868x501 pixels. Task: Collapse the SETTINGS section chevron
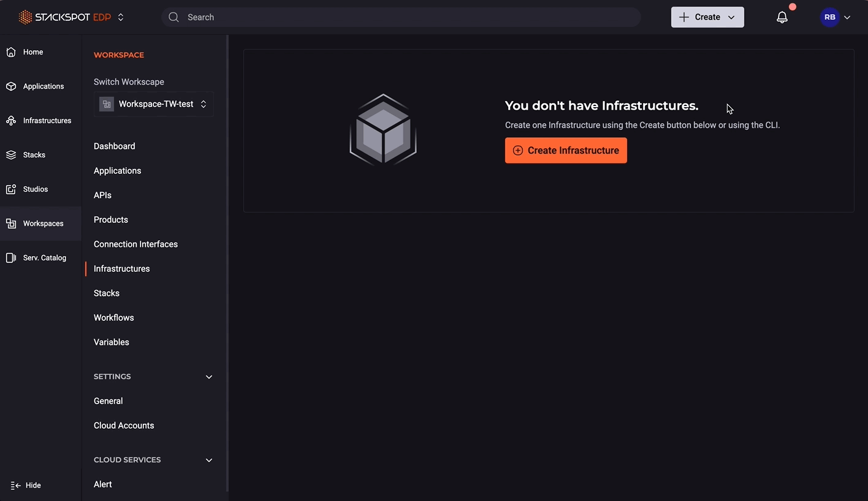click(x=208, y=377)
